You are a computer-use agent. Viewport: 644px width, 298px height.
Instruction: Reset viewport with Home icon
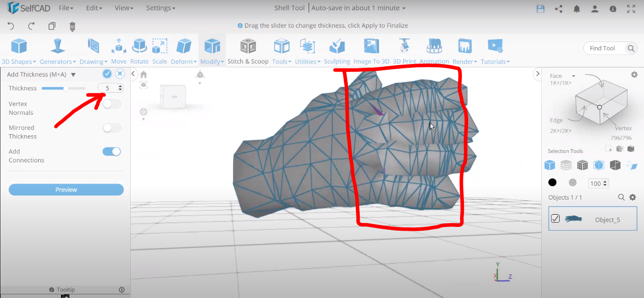[144, 74]
